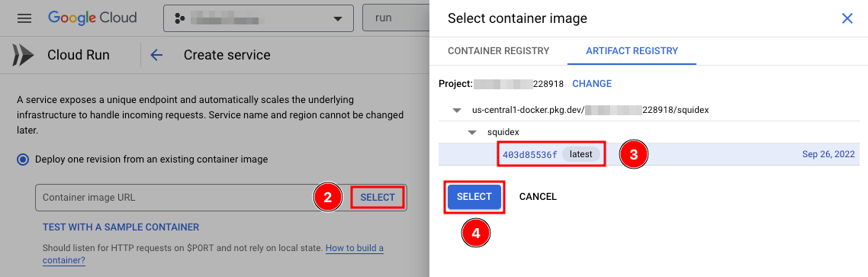This screenshot has width=868, height=277.
Task: Collapse the squidex image node
Action: coord(472,133)
